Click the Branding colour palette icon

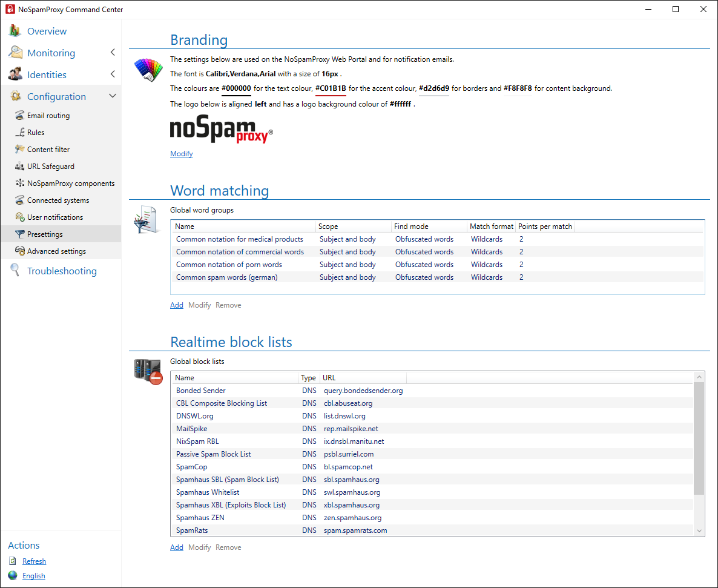pyautogui.click(x=148, y=70)
